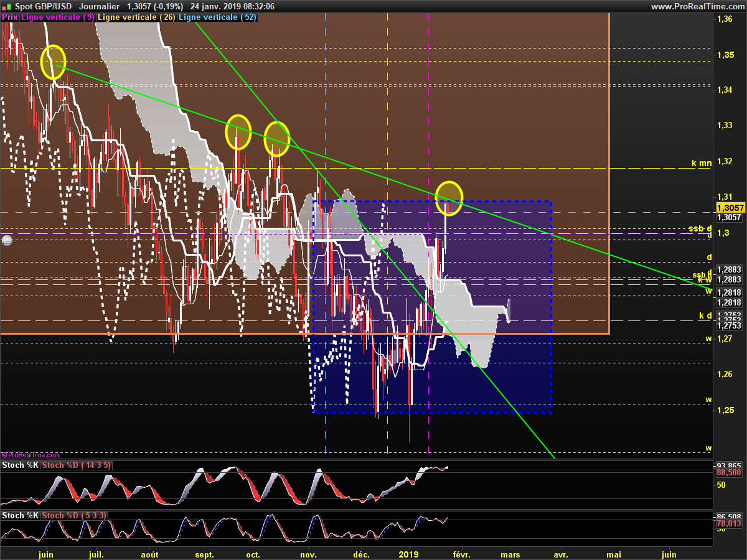The height and width of the screenshot is (560, 747).
Task: Open the Ligne verticale (52) label
Action: 218,17
